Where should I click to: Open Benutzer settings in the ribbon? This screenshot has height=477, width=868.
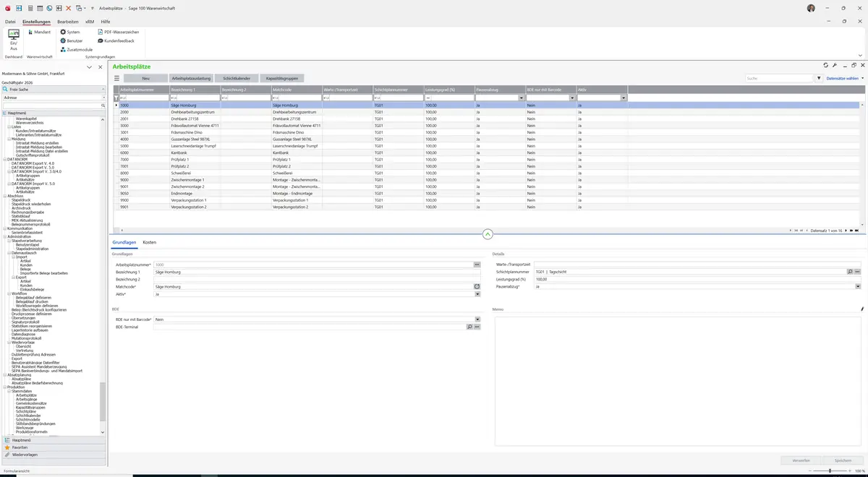72,41
